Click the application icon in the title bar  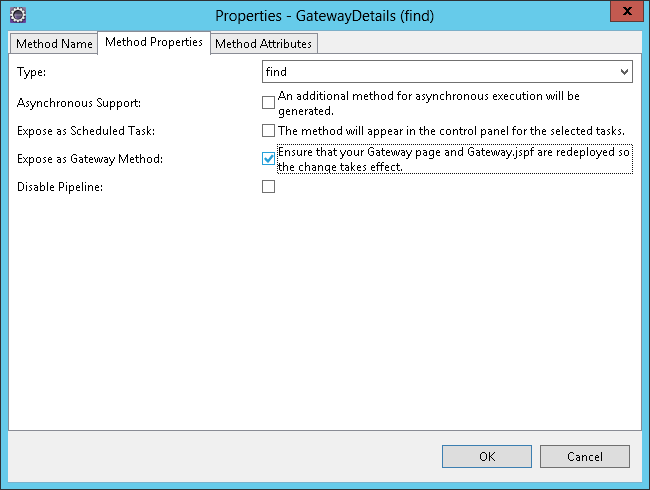click(17, 15)
